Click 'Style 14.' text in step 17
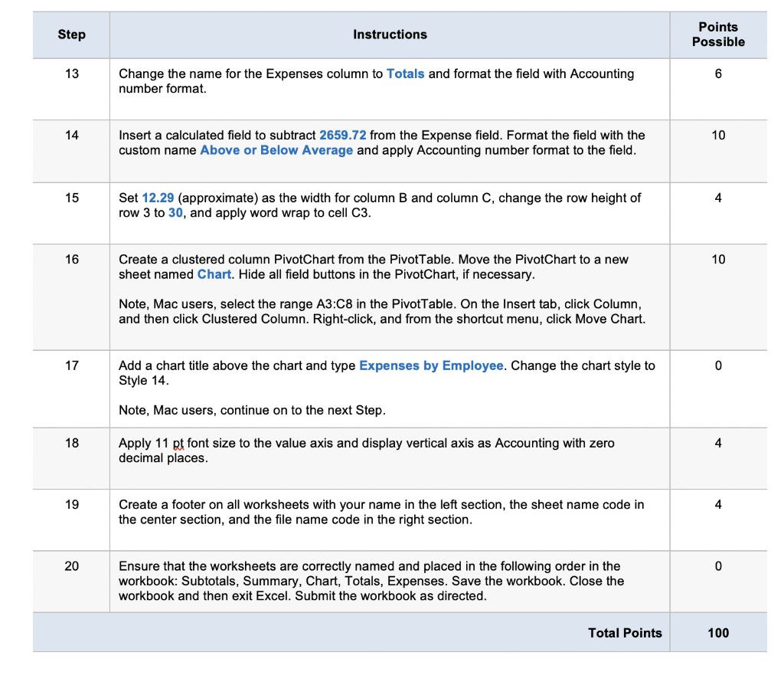This screenshot has height=675, width=784. pyautogui.click(x=143, y=381)
